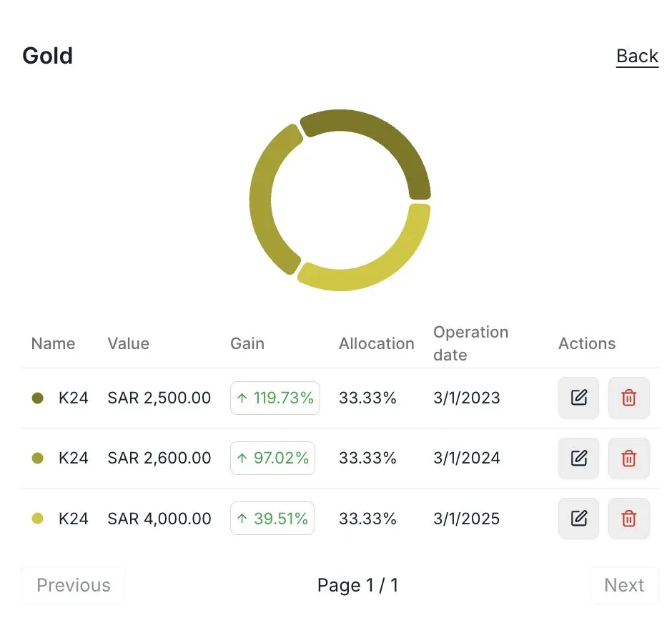The width and height of the screenshot is (672, 628).
Task: Click the 39.51% gain badge
Action: coord(272,519)
